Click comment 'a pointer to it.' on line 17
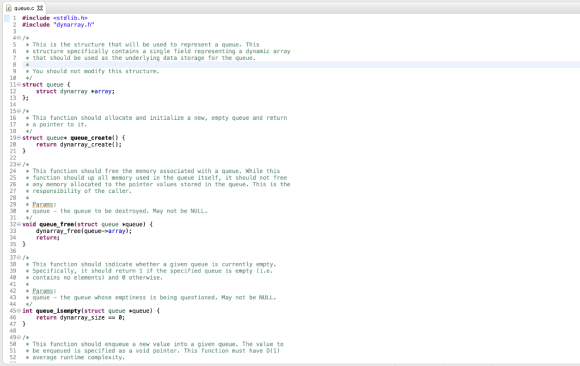Image resolution: width=580 pixels, height=366 pixels. 60,124
